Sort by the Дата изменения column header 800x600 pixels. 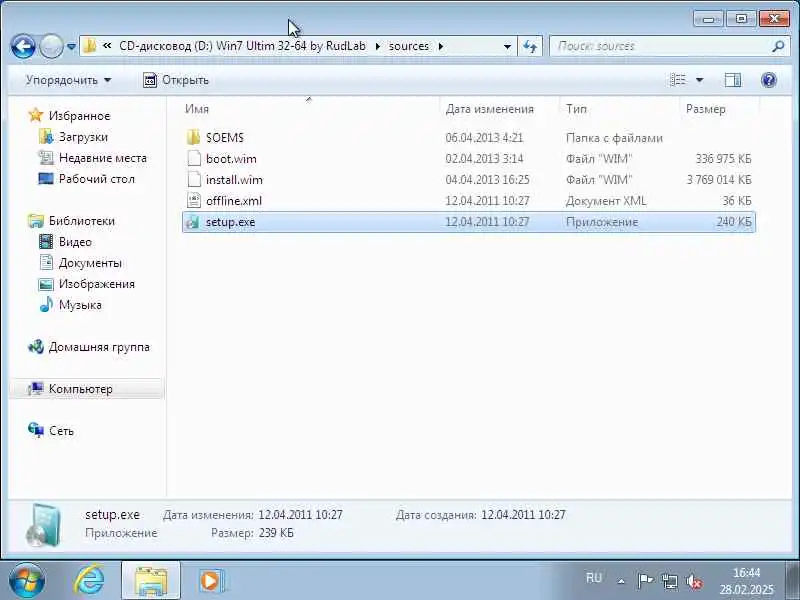[489, 109]
